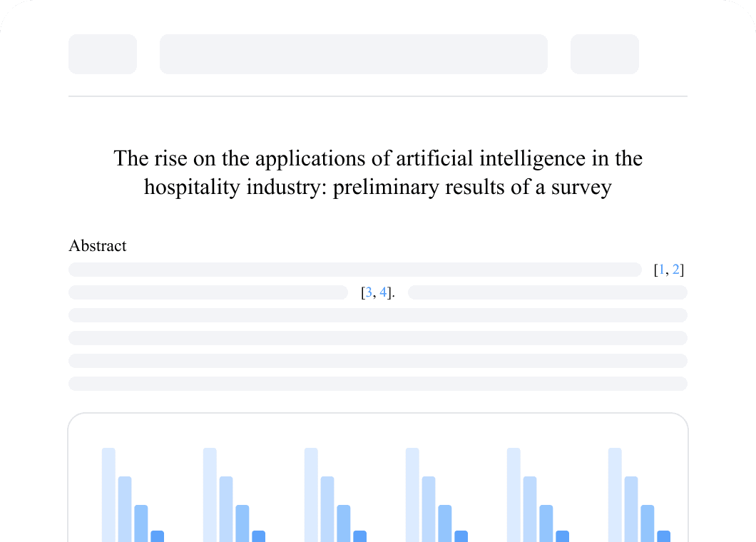Select the article title text
This screenshot has width=756, height=542.
378,173
